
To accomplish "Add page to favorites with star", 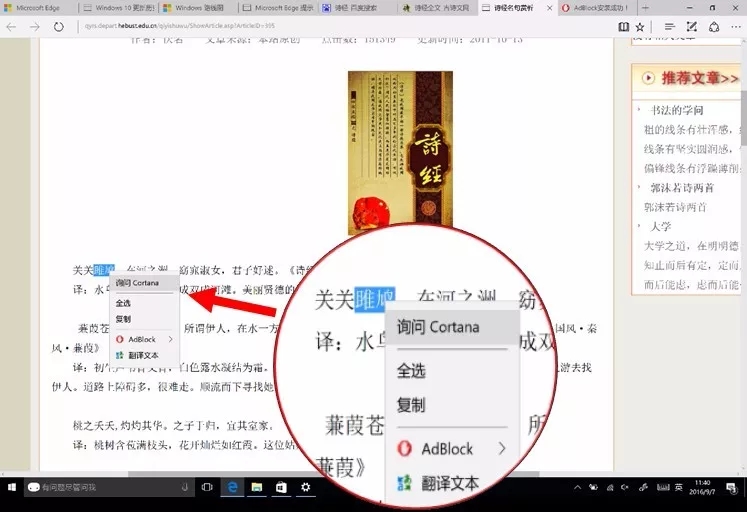I will click(640, 27).
